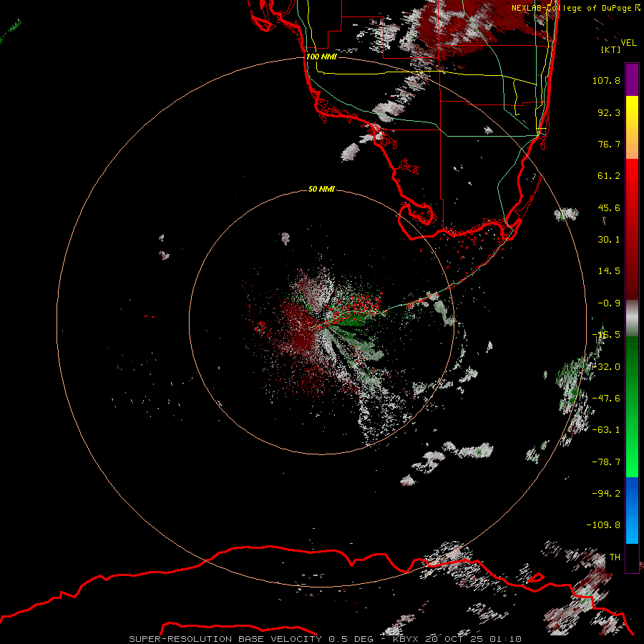Image resolution: width=644 pixels, height=644 pixels.
Task: Pick the black TH segment of color bar
Action: (x=632, y=557)
